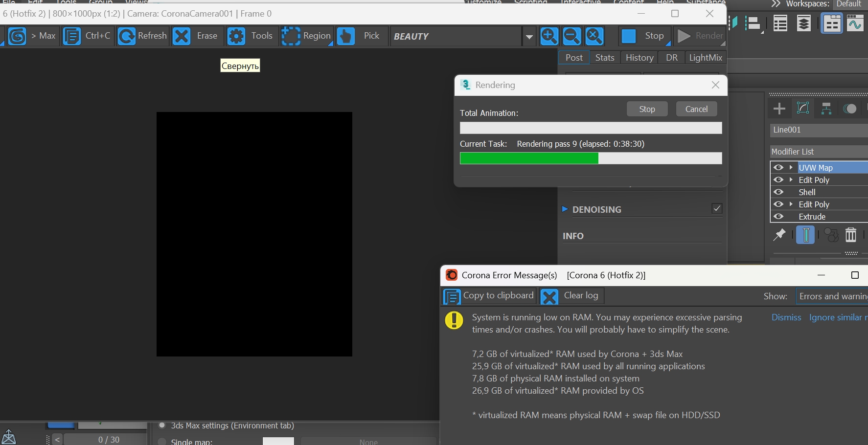Viewport: 868px width, 445px height.
Task: Click the zoom out magnifier icon
Action: tap(571, 36)
